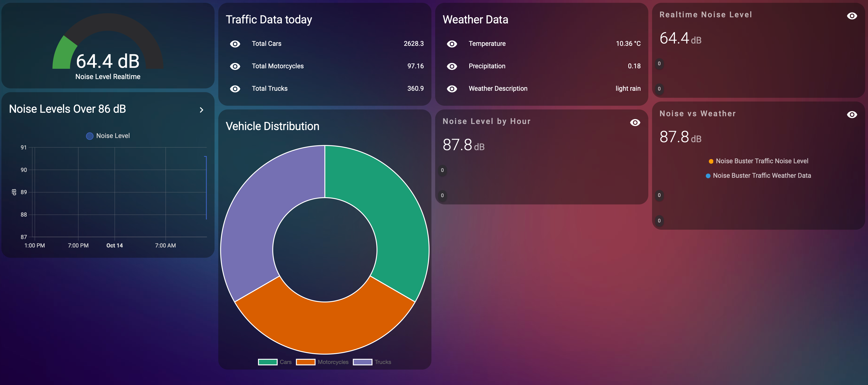Click the eye icon beside Weather Description
The height and width of the screenshot is (385, 868).
pyautogui.click(x=452, y=89)
